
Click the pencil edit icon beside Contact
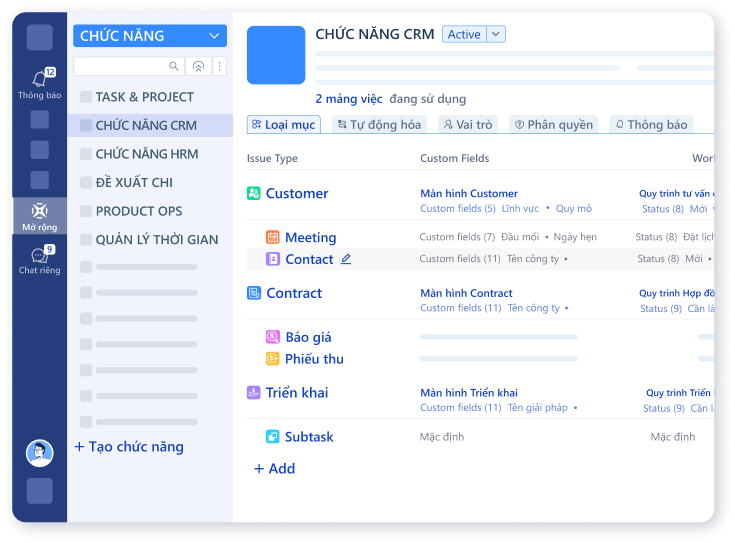(346, 259)
